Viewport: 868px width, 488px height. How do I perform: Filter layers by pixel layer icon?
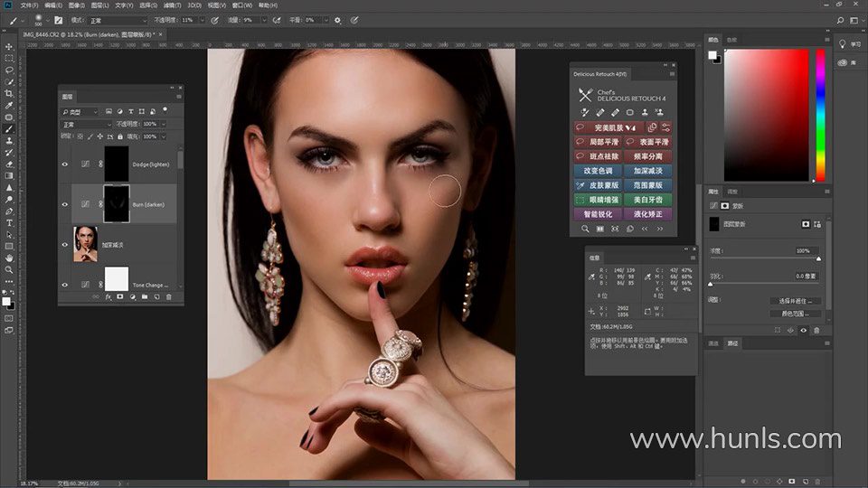(x=109, y=111)
